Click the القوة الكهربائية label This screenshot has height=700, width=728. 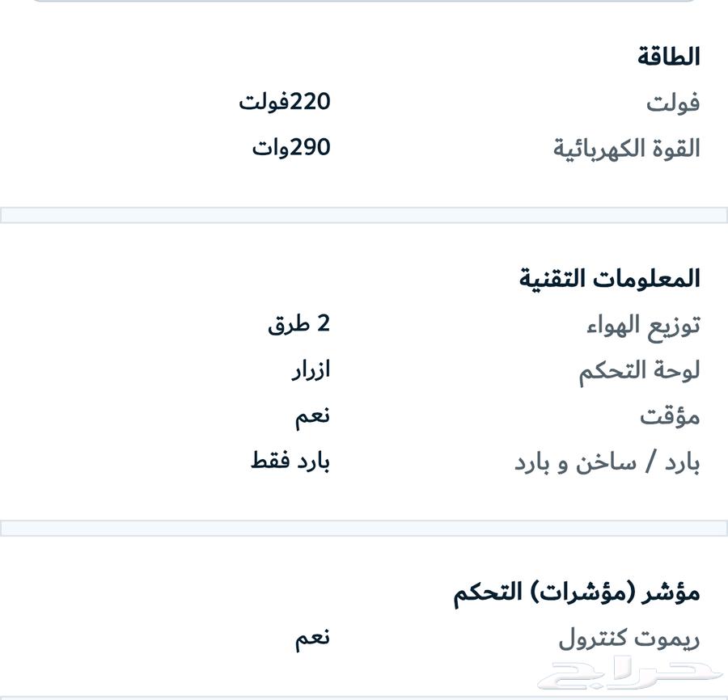point(627,149)
